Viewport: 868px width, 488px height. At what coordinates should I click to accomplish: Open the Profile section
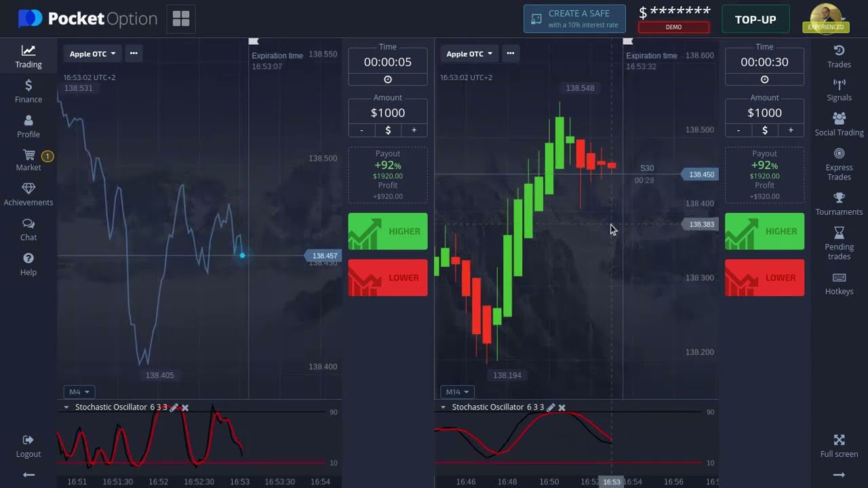(28, 127)
